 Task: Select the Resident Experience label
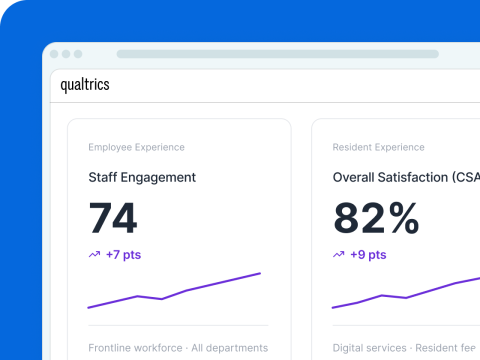coord(379,147)
